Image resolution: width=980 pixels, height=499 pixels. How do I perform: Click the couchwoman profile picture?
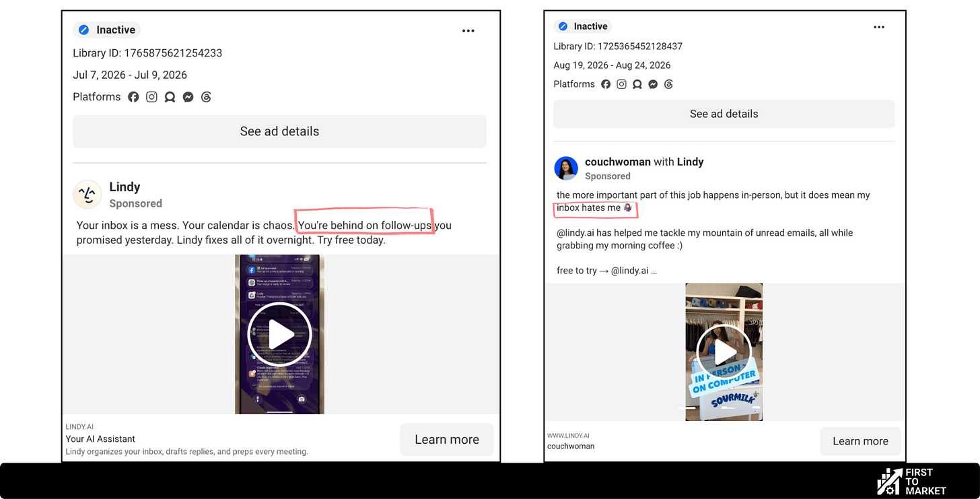point(566,168)
